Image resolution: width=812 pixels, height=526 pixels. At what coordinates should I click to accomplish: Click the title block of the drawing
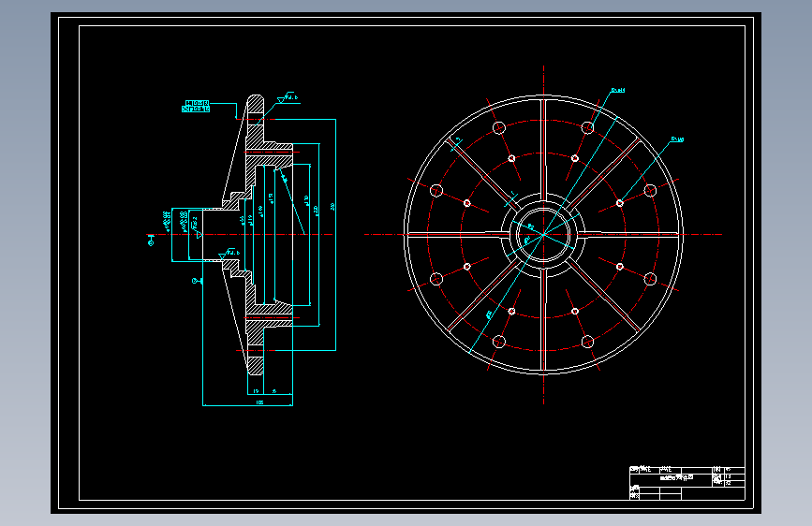687,484
